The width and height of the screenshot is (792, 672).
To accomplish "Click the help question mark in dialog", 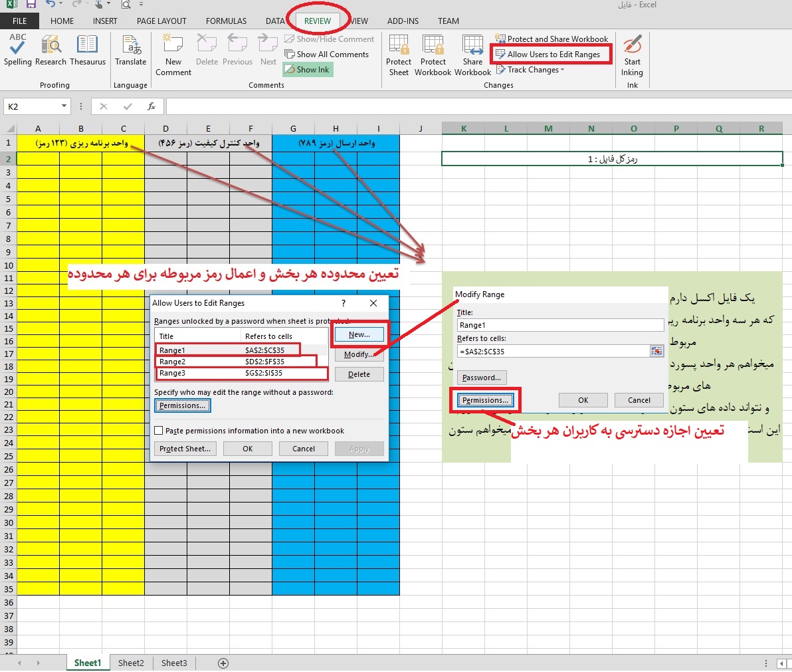I will click(344, 303).
